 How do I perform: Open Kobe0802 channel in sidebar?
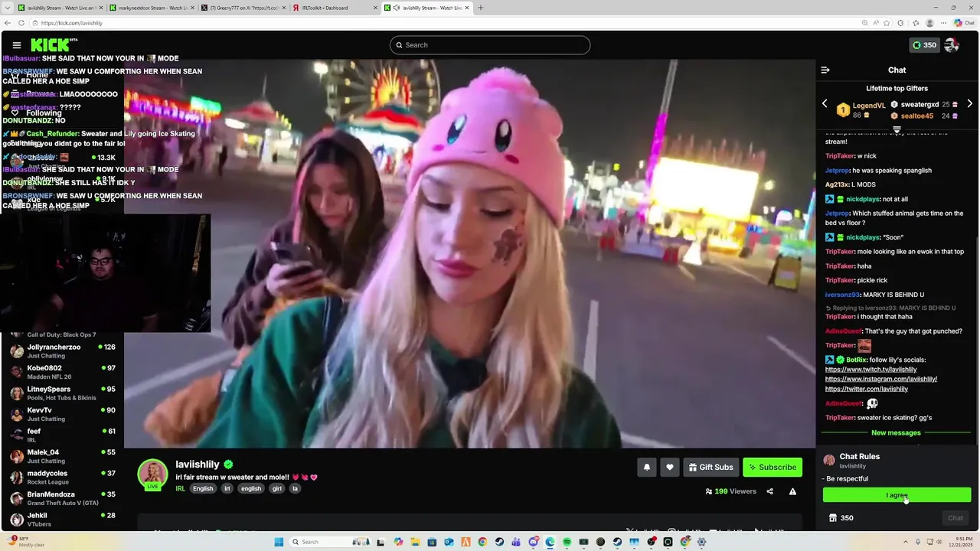click(x=61, y=372)
